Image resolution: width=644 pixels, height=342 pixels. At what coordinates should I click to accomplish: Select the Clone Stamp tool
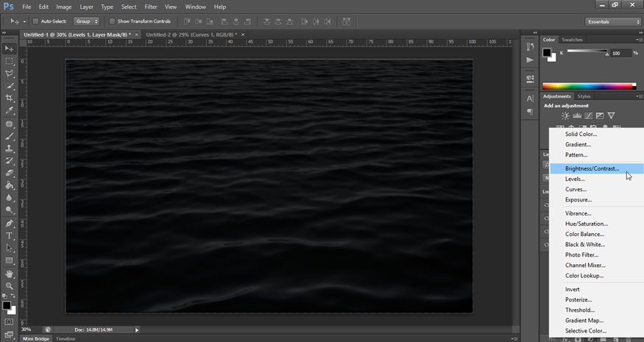tap(10, 149)
